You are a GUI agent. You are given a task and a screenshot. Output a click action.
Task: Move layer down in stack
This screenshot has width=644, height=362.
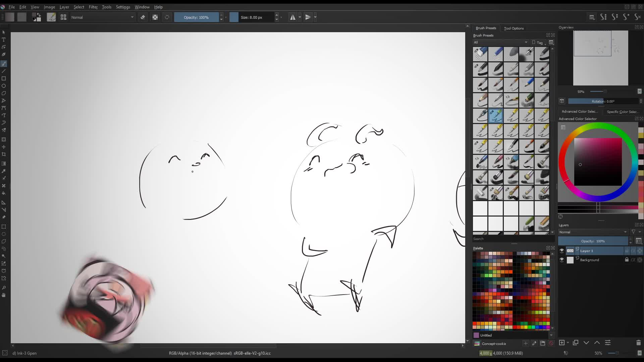coord(586,343)
